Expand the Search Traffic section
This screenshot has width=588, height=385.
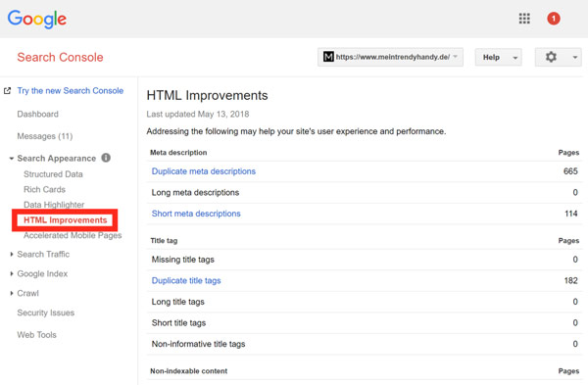pos(12,254)
